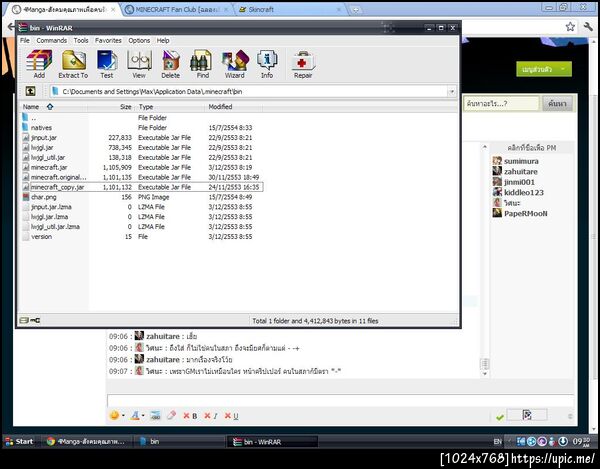This screenshot has width=600, height=469.
Task: Click the drive icon in WinRAR status bar
Action: [x=24, y=320]
